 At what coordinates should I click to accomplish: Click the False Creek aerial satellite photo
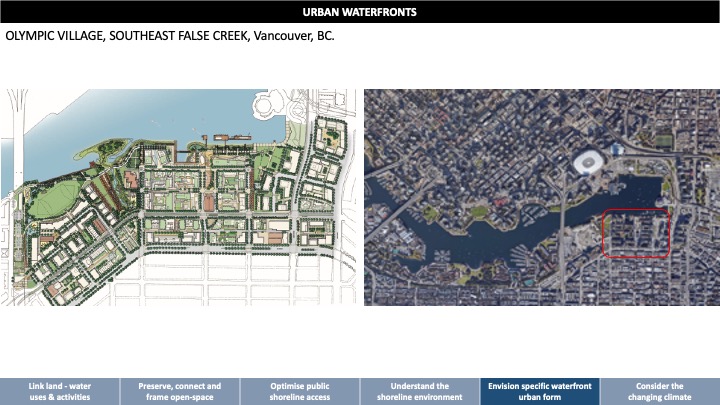coord(542,197)
